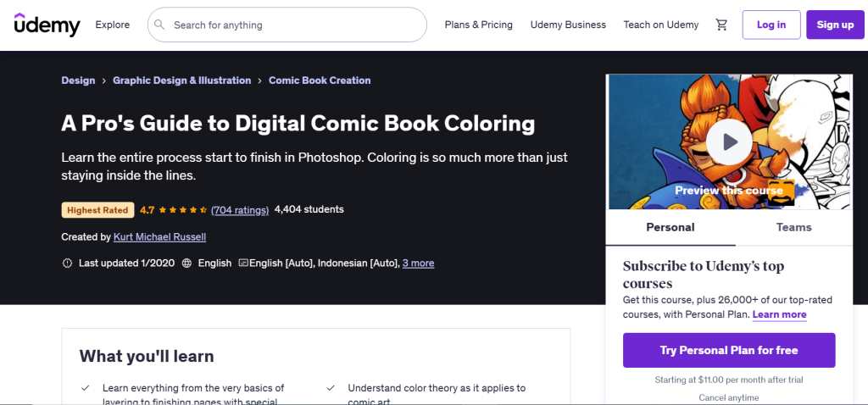Go to Comic Book Creation breadcrumb

point(320,80)
